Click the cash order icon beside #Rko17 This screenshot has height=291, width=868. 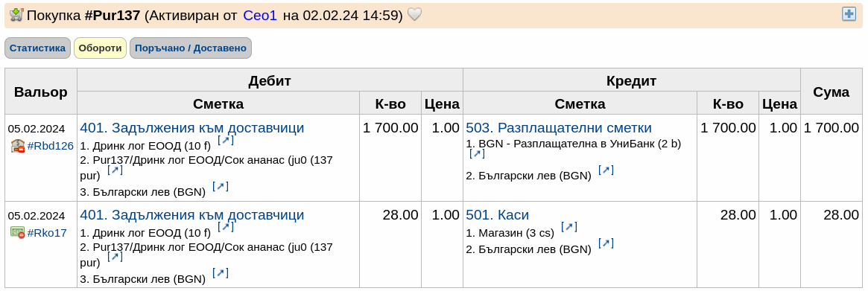click(x=17, y=232)
